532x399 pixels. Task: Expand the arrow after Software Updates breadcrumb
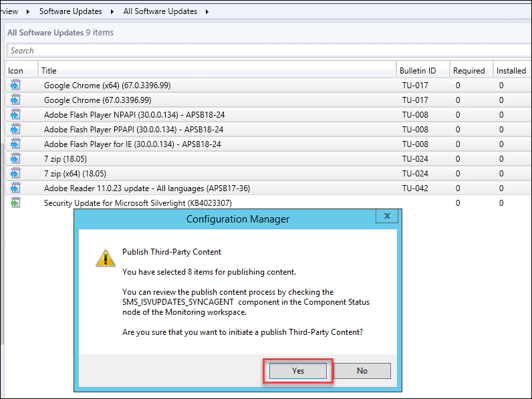(112, 11)
